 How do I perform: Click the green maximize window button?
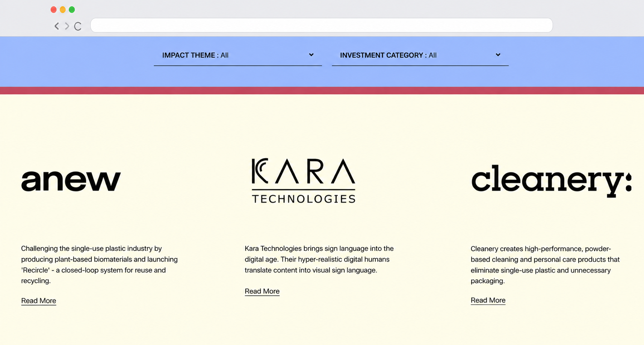pos(72,9)
